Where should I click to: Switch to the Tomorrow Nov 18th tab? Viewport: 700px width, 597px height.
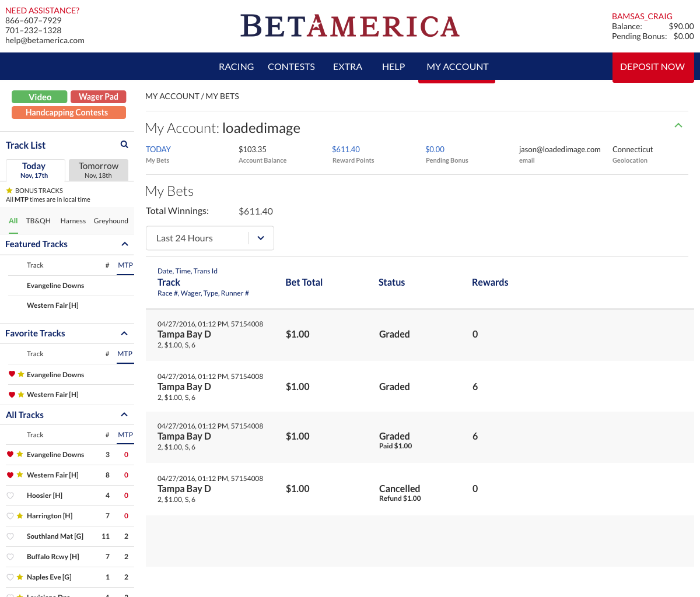click(x=99, y=170)
